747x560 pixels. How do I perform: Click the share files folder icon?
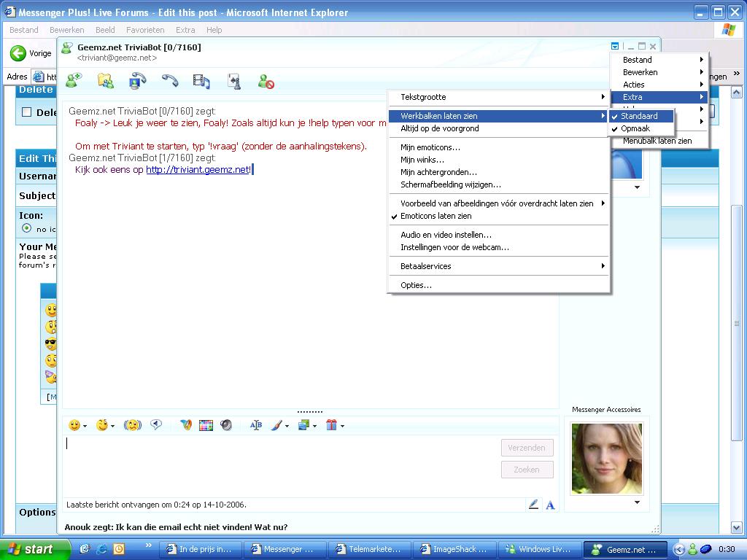click(x=106, y=81)
